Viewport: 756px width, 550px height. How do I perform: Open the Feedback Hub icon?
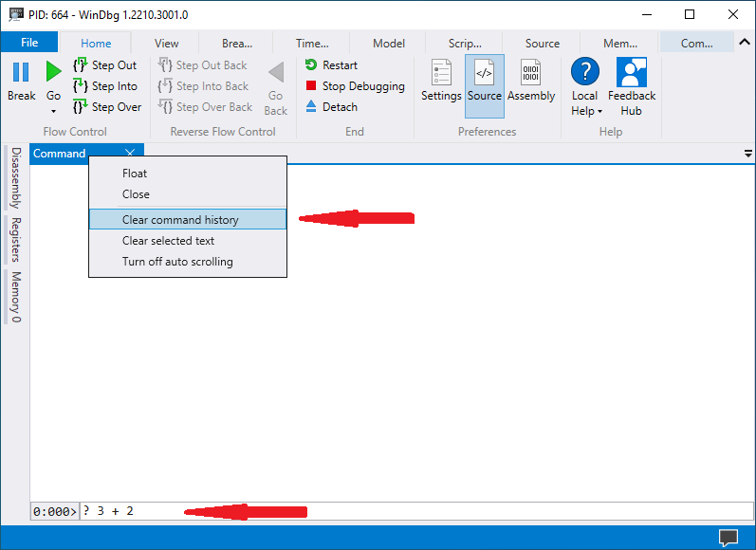(x=632, y=73)
